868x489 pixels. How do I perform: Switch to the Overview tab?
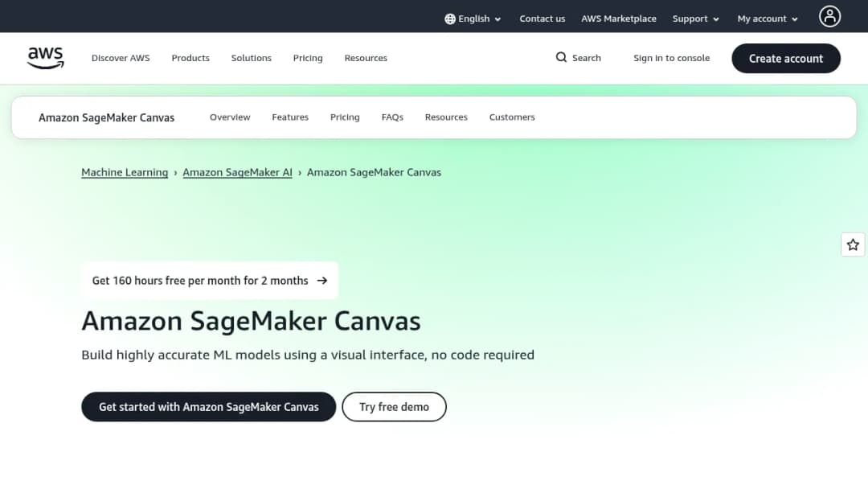tap(230, 117)
